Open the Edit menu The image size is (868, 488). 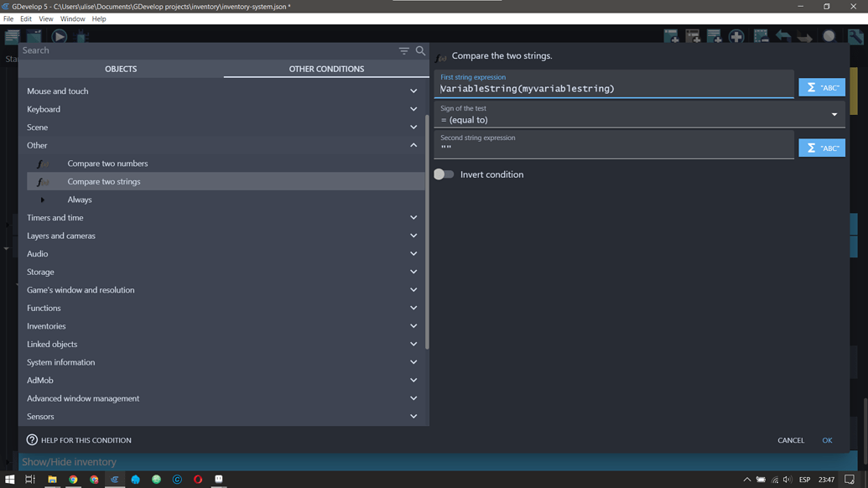pyautogui.click(x=26, y=18)
